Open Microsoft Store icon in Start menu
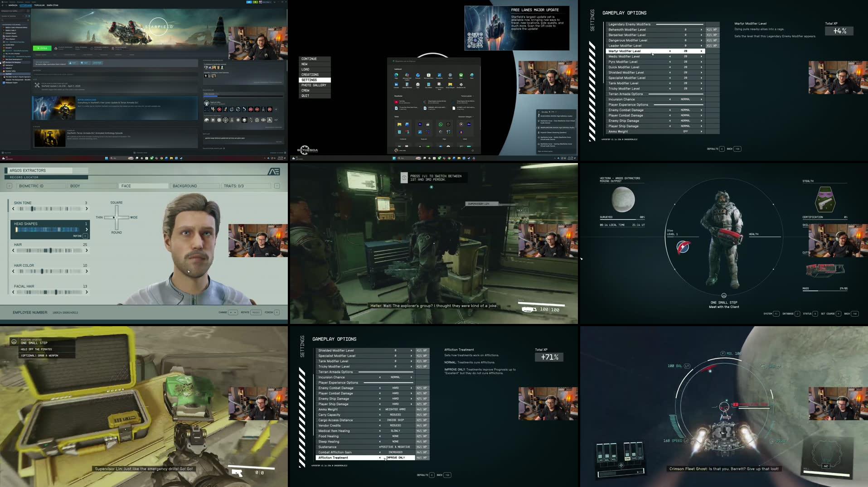Screen dimensions: 868x487 (x=429, y=75)
